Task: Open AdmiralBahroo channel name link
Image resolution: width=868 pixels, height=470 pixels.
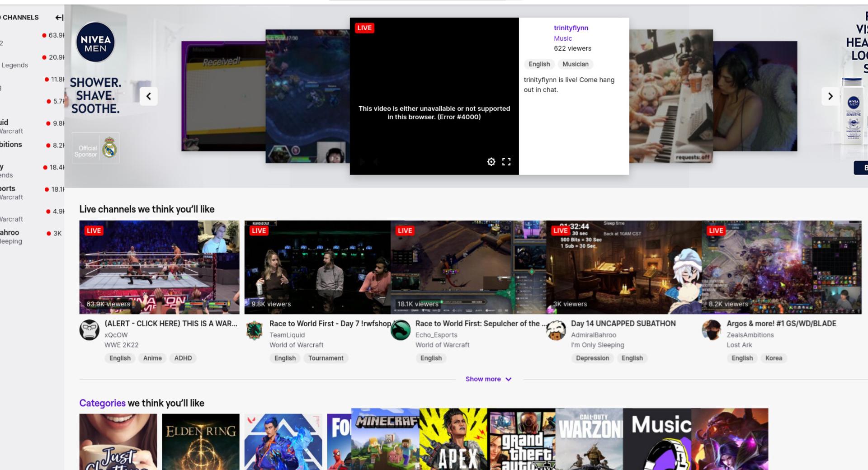Action: [594, 335]
